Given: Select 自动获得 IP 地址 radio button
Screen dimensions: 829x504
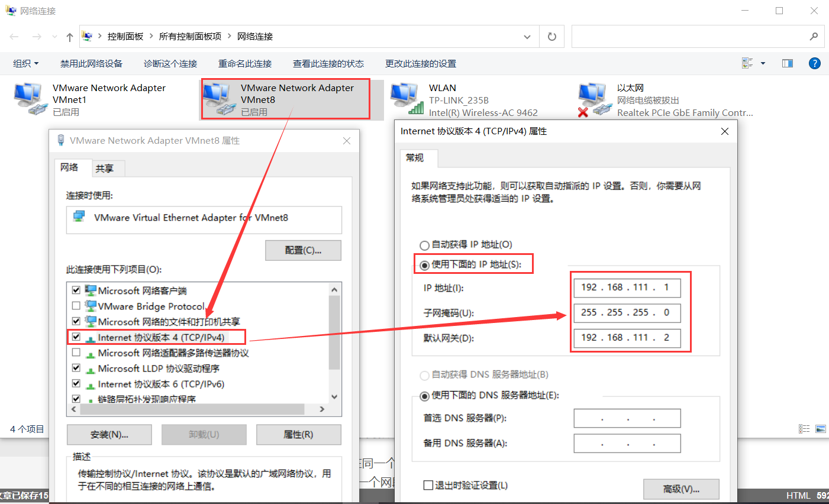Looking at the screenshot, I should [x=424, y=244].
